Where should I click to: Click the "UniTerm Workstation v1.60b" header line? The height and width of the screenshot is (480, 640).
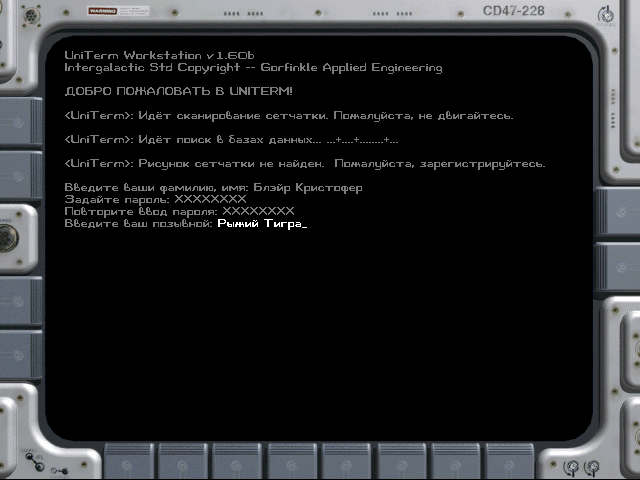pyautogui.click(x=160, y=55)
